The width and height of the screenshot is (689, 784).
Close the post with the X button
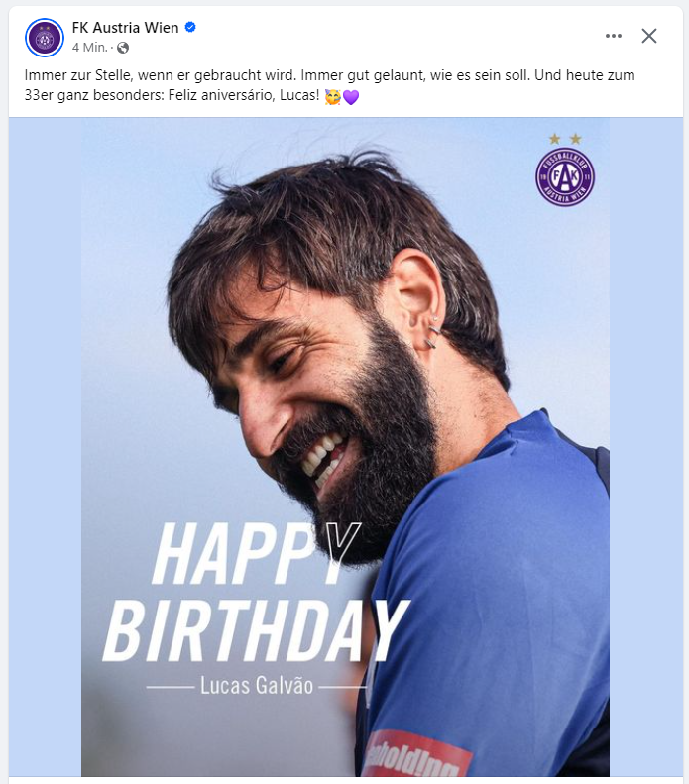[649, 36]
